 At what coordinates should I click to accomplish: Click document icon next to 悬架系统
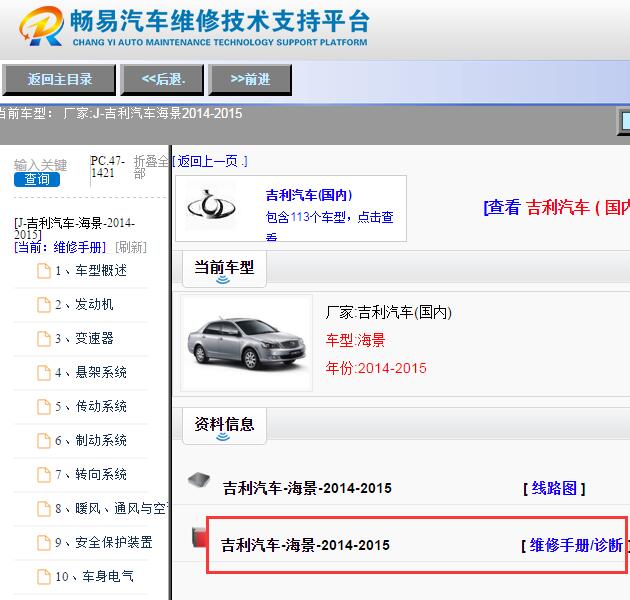click(x=44, y=373)
